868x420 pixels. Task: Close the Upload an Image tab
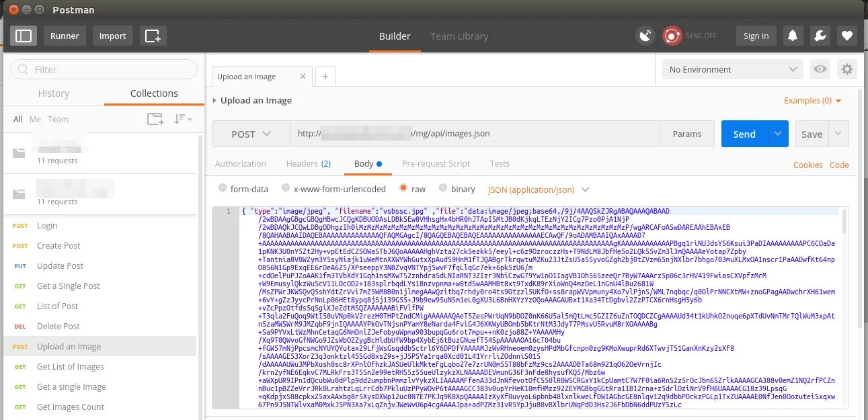click(303, 77)
